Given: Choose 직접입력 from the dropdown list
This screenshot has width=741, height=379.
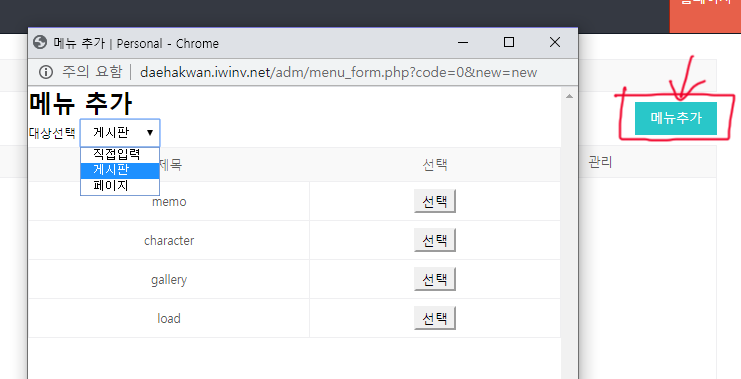Looking at the screenshot, I should pyautogui.click(x=120, y=155).
